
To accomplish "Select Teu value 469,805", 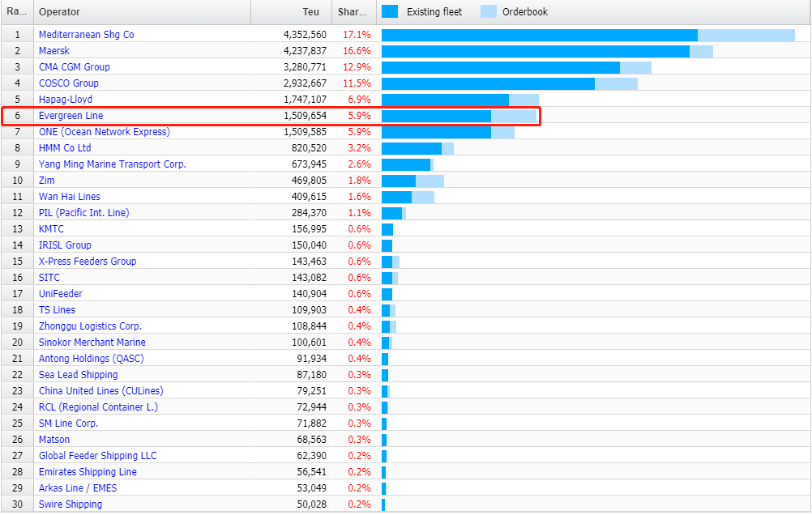I will [310, 180].
